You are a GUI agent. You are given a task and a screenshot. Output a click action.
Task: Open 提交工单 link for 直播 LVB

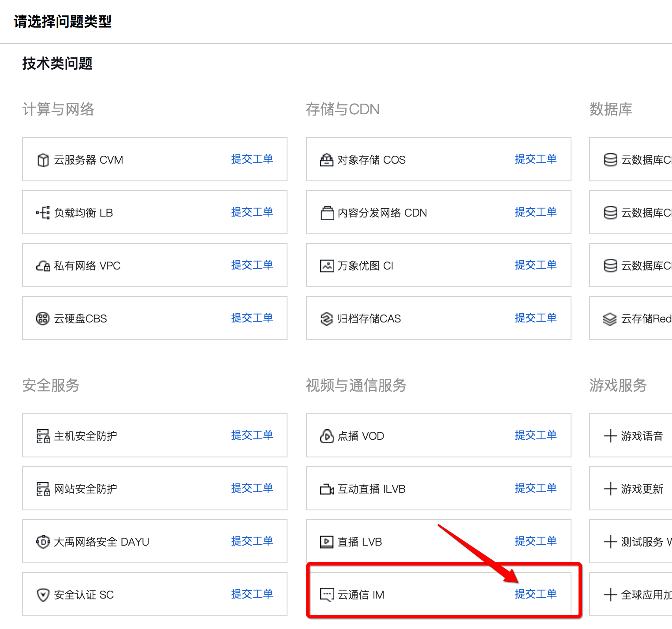click(535, 541)
